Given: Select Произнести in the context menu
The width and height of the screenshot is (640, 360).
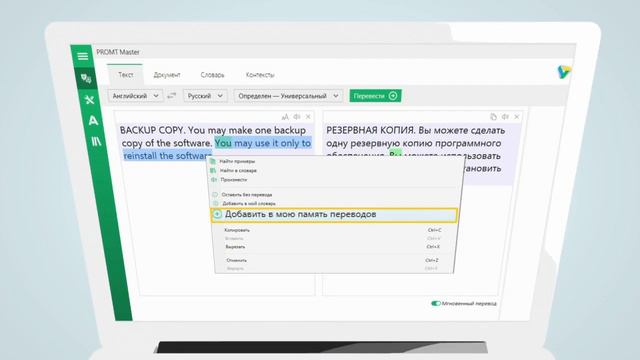Looking at the screenshot, I should tap(233, 180).
